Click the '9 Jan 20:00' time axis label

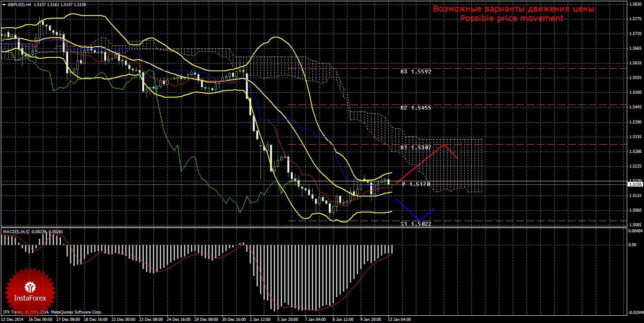point(371,320)
